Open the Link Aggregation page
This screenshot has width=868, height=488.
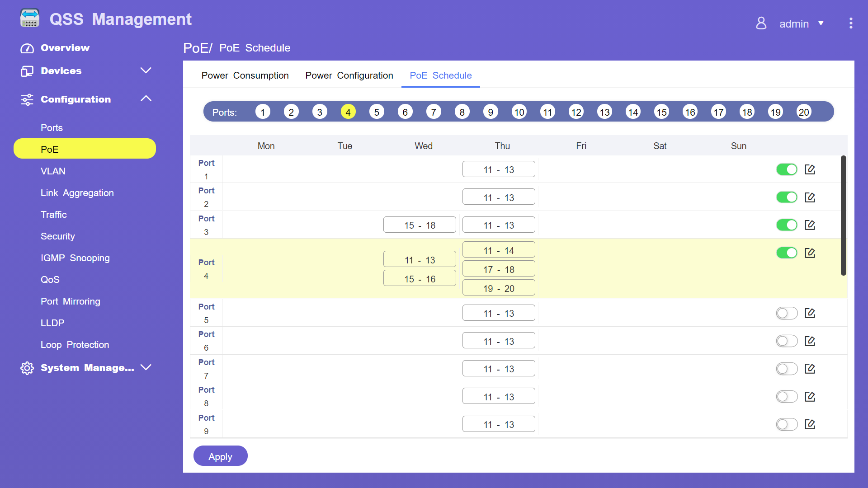click(x=77, y=193)
